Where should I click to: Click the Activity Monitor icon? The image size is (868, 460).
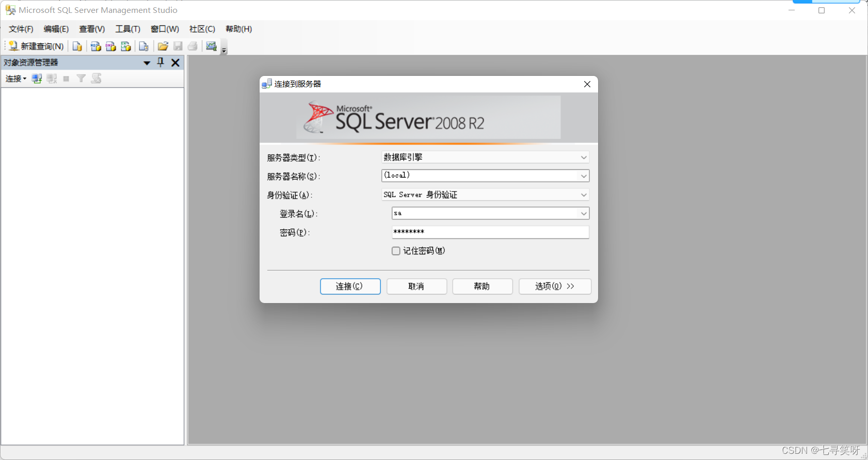tap(211, 46)
